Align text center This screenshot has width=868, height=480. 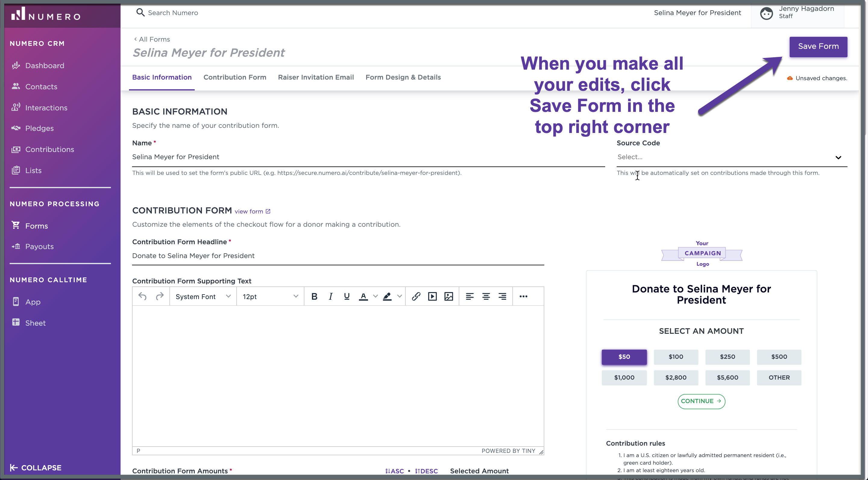pyautogui.click(x=486, y=296)
